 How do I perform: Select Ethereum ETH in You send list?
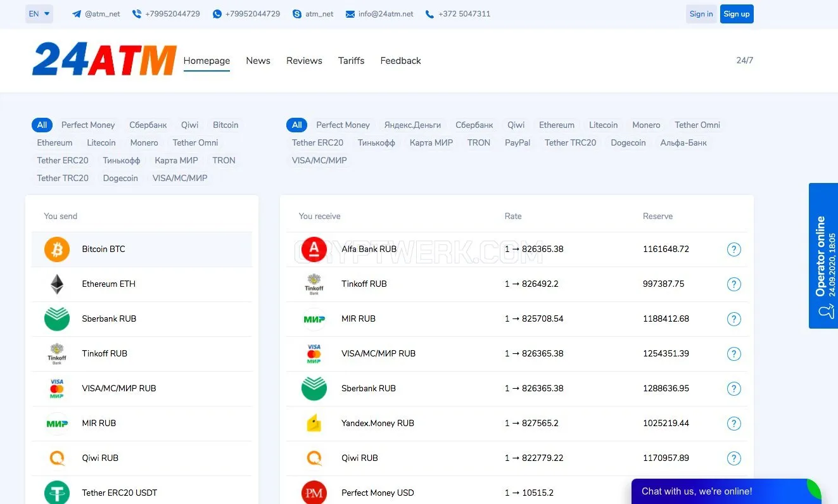142,284
